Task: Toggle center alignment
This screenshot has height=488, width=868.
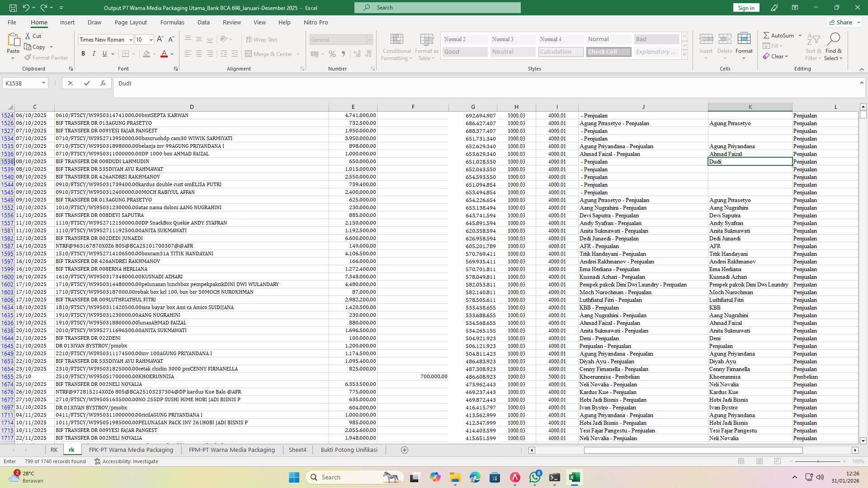Action: tap(199, 53)
